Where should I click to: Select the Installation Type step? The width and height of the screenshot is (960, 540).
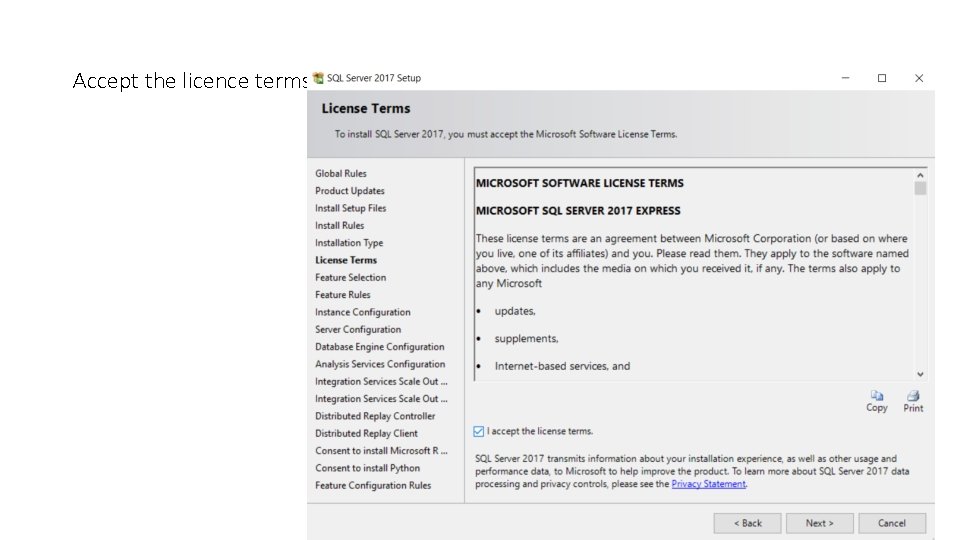click(349, 242)
